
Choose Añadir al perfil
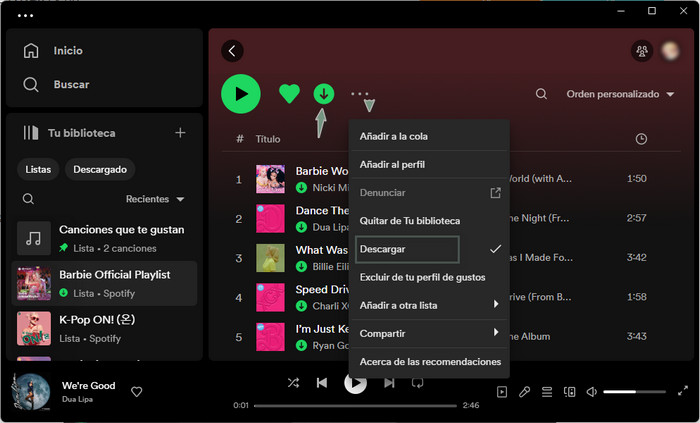(x=429, y=165)
